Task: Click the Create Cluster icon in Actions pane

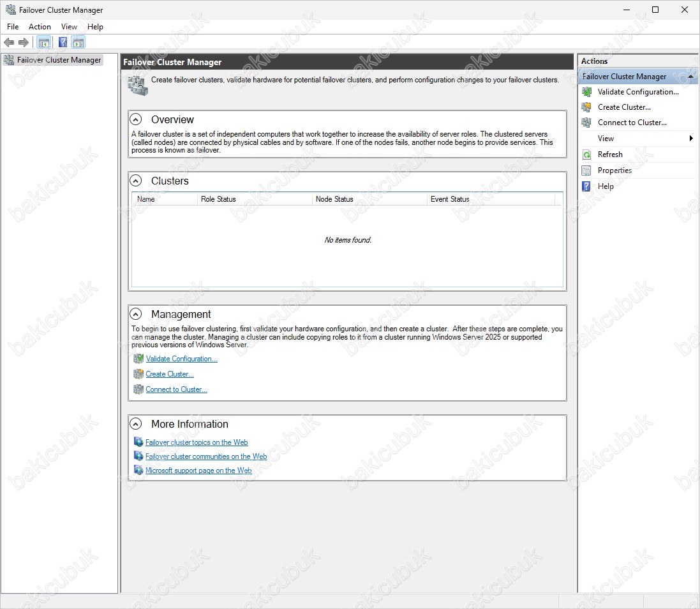Action: [x=586, y=107]
